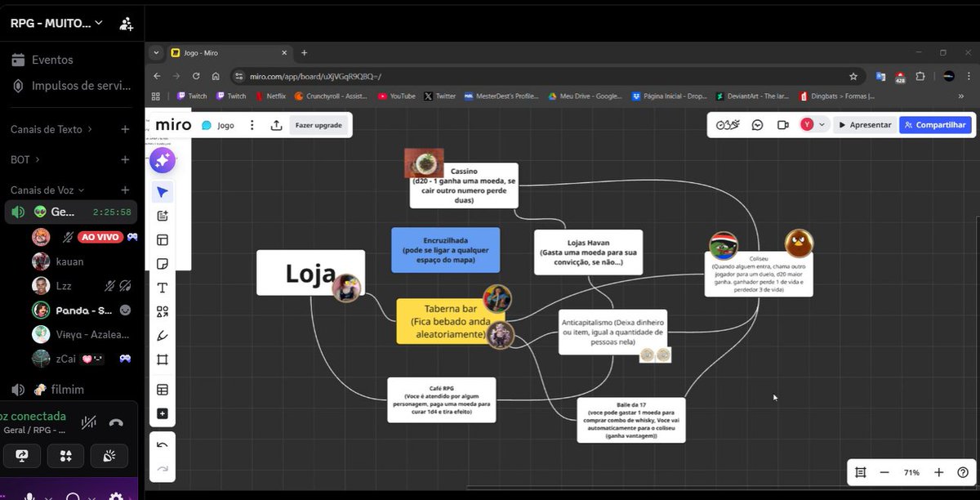The image size is (980, 500).
Task: Bookmark this page with the star icon
Action: (x=853, y=76)
